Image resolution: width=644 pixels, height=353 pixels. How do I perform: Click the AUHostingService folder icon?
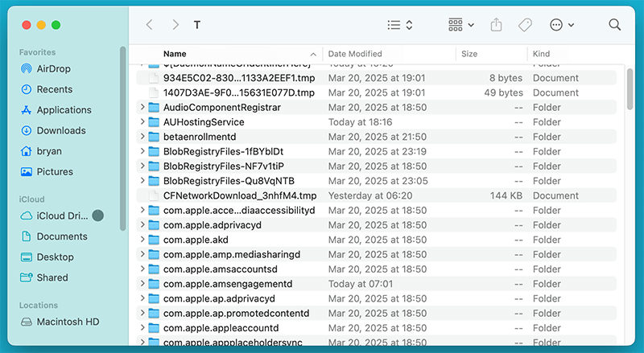tap(154, 122)
